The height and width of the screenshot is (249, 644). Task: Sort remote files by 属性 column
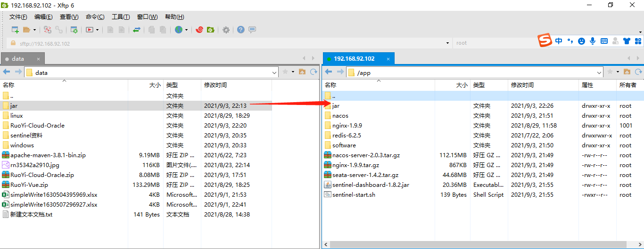click(597, 85)
